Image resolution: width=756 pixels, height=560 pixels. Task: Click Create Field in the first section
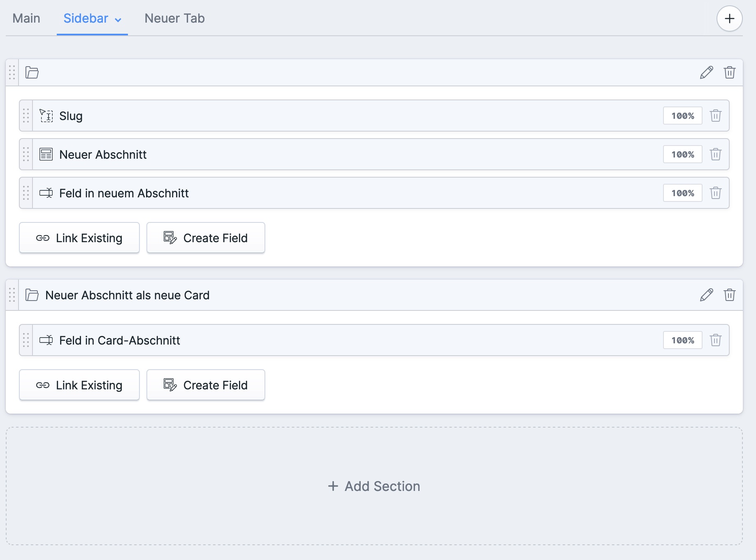[x=206, y=238]
